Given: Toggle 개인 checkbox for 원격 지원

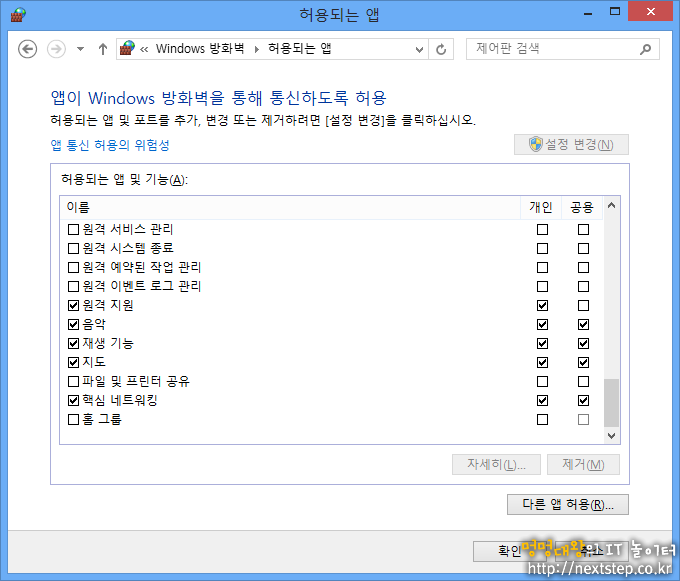Looking at the screenshot, I should [x=542, y=306].
